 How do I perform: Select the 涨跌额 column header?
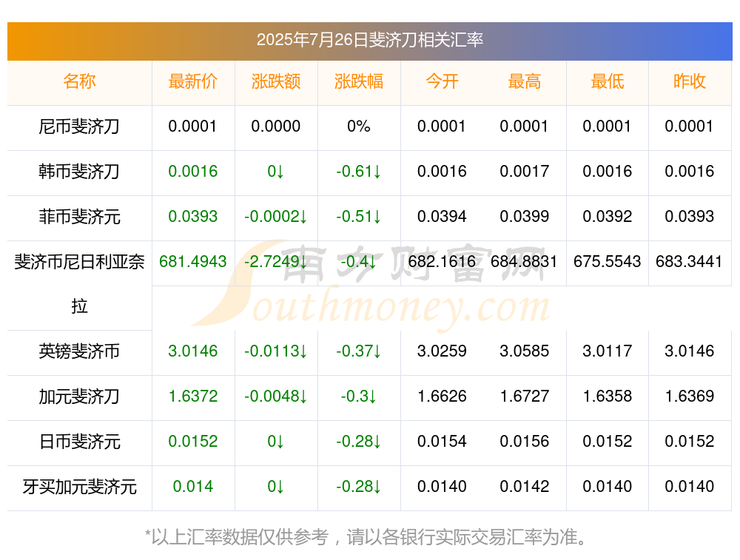(276, 81)
